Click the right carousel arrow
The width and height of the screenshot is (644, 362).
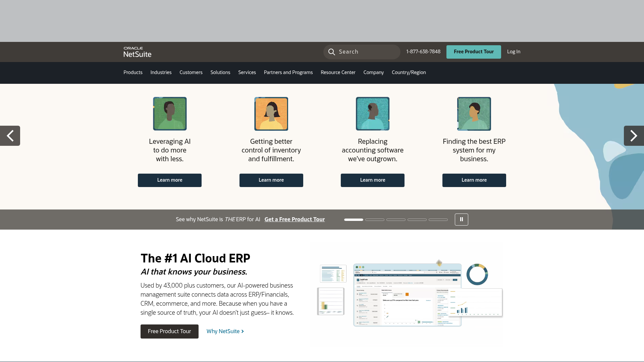coord(634,136)
